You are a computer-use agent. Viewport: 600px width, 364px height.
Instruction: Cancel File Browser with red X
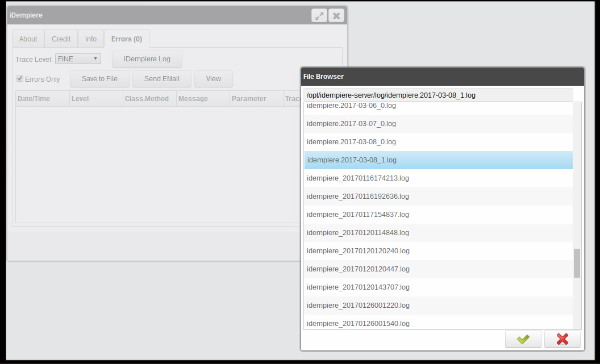(x=562, y=339)
